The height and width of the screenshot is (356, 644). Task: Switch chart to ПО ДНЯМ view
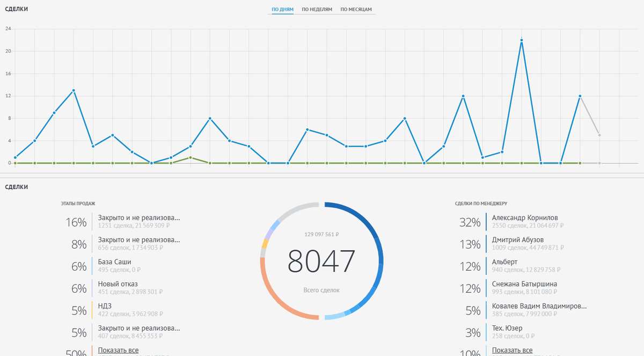(x=282, y=10)
